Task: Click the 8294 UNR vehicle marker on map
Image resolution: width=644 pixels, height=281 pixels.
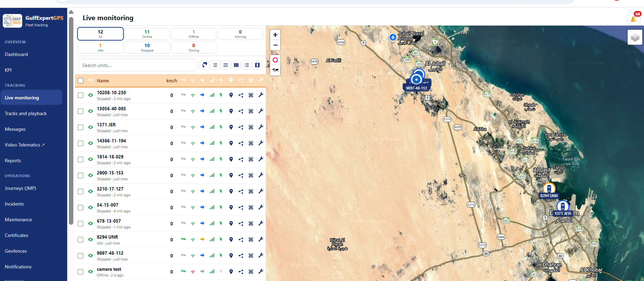Action: tap(549, 189)
